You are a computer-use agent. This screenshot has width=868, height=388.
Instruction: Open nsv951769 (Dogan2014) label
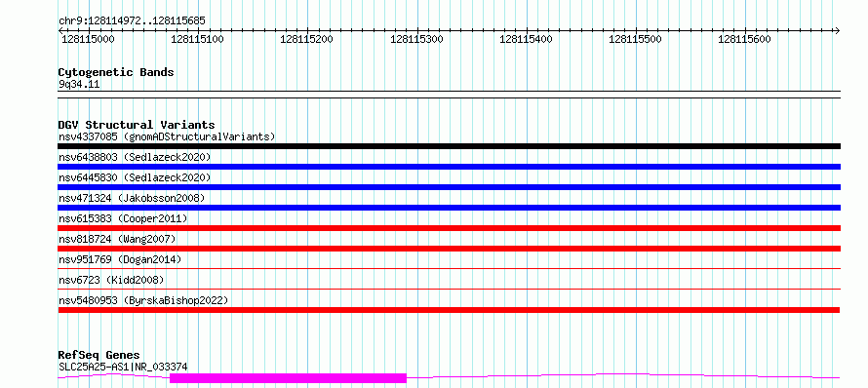[x=120, y=259]
